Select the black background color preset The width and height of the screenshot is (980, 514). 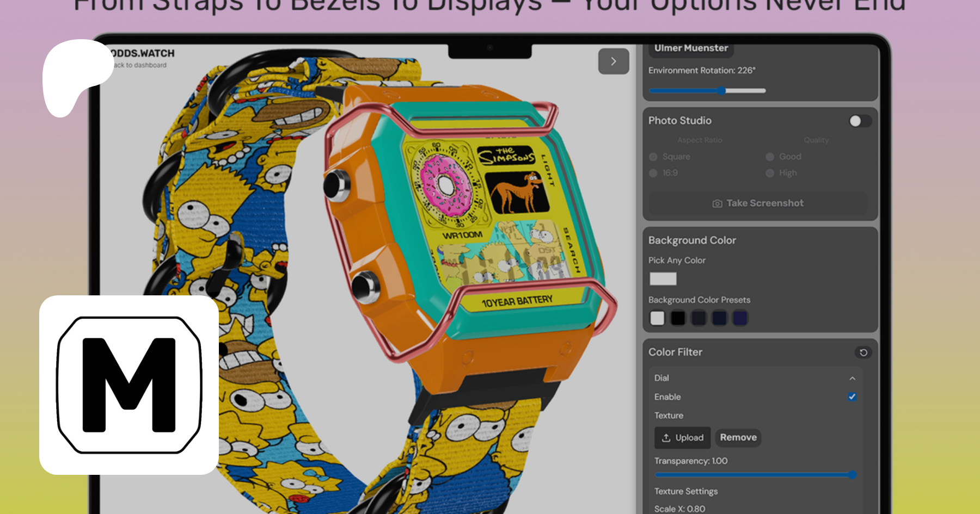click(678, 318)
